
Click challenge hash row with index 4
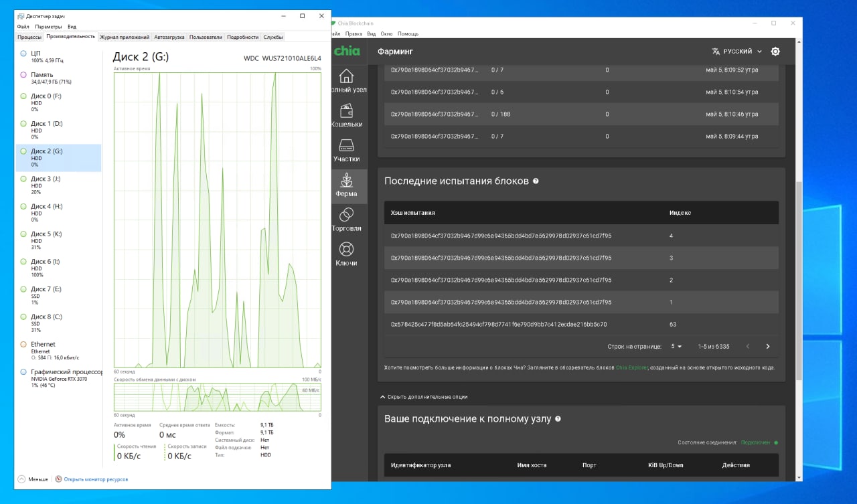click(x=581, y=236)
